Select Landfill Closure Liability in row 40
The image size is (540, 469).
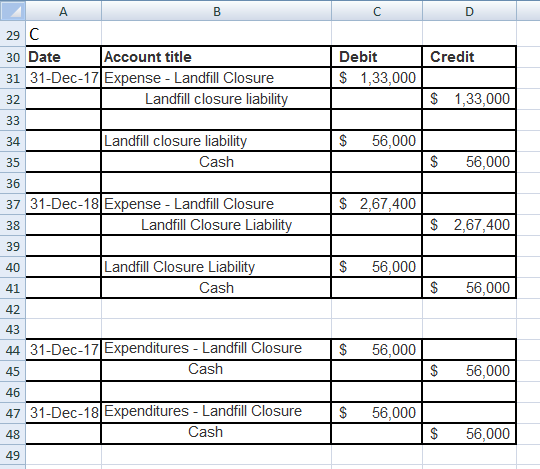tap(216, 267)
